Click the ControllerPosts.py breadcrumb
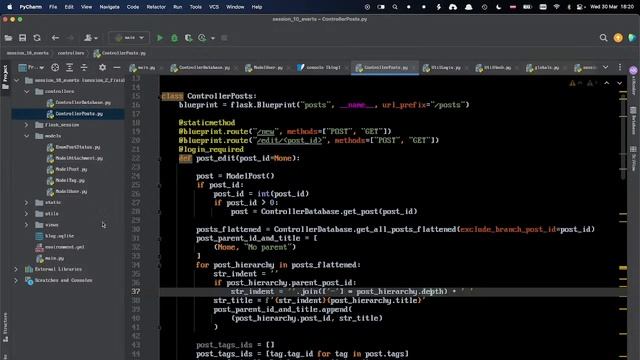The image size is (640, 360). 120,53
